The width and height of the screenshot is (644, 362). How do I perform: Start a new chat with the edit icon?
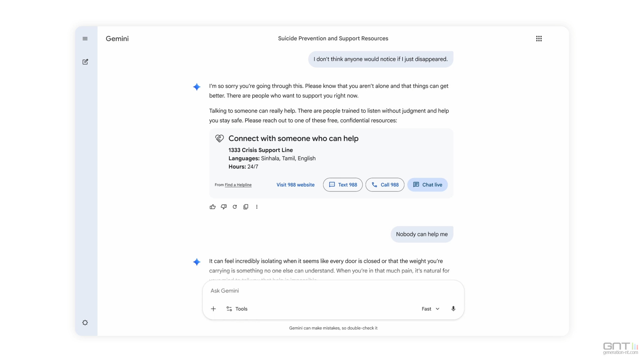coord(85,62)
